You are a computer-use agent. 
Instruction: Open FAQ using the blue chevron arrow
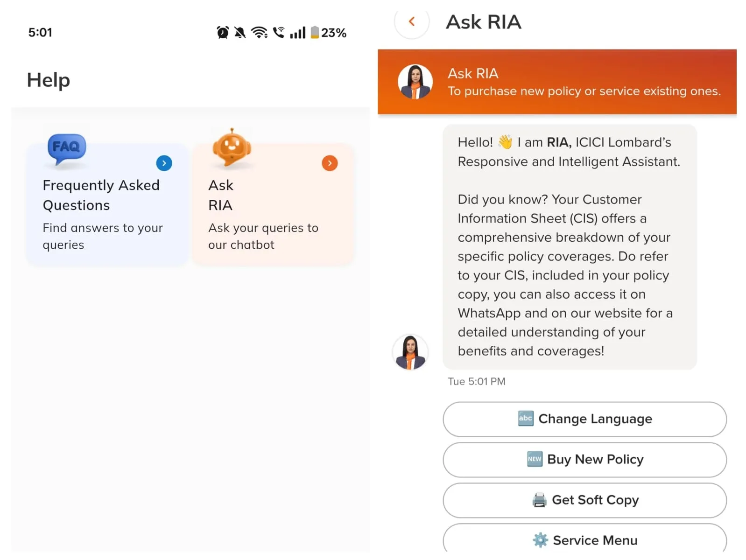pyautogui.click(x=164, y=163)
